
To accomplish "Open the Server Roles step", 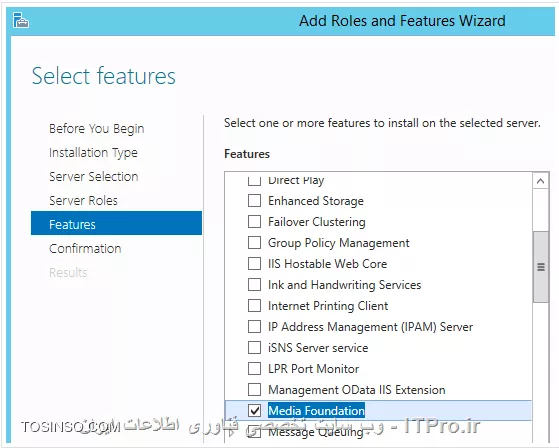I will coord(83,200).
